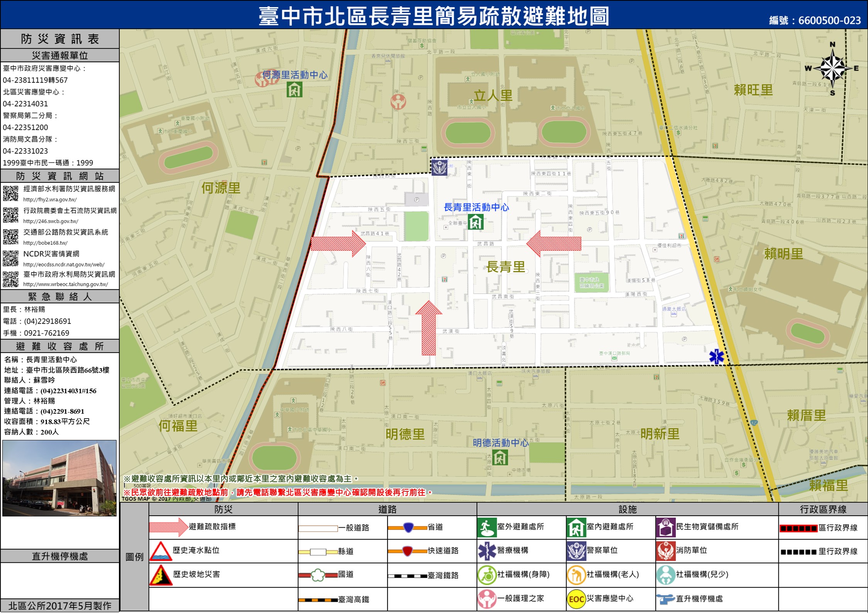Select the 消防單位 legend icon

666,551
